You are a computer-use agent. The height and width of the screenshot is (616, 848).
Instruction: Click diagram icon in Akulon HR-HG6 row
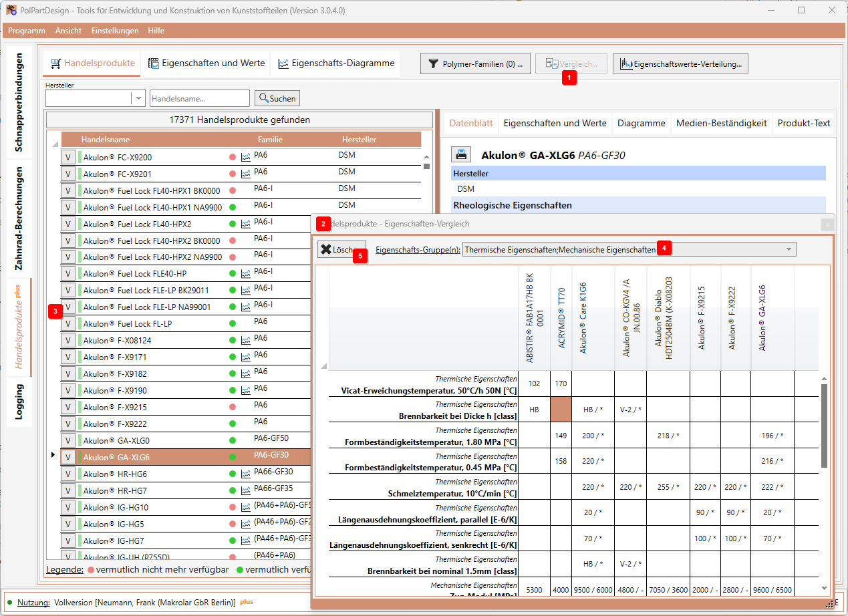pos(246,474)
